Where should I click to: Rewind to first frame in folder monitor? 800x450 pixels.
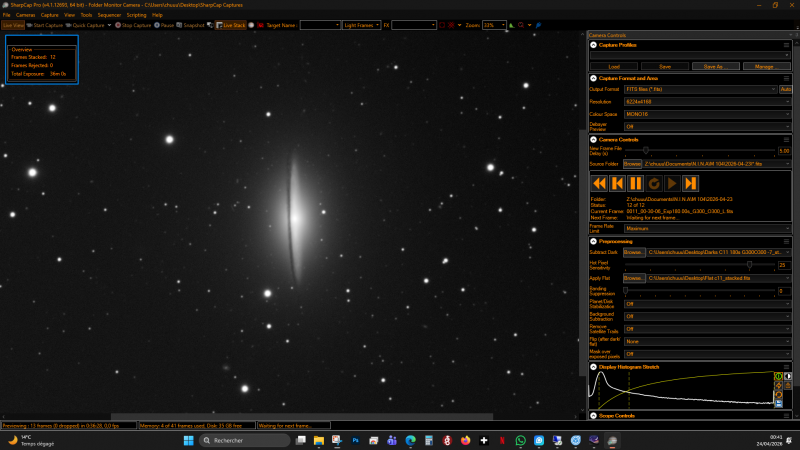coord(599,183)
